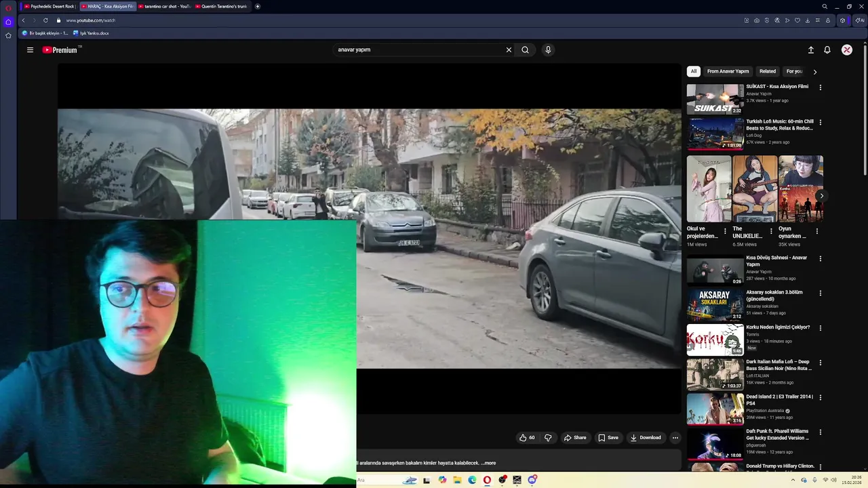Open Anavar Yapım channel under SUIKAST
Screen dimensions: 868x488
click(x=759, y=94)
